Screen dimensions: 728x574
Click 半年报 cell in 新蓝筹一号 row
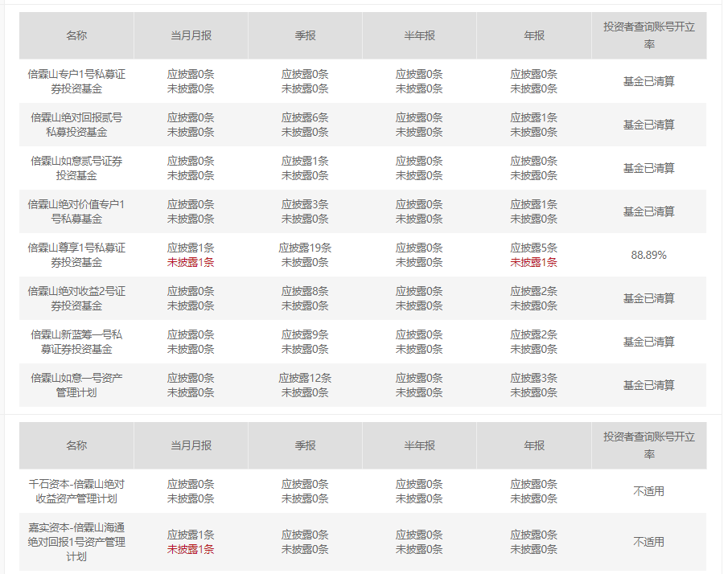pyautogui.click(x=419, y=342)
